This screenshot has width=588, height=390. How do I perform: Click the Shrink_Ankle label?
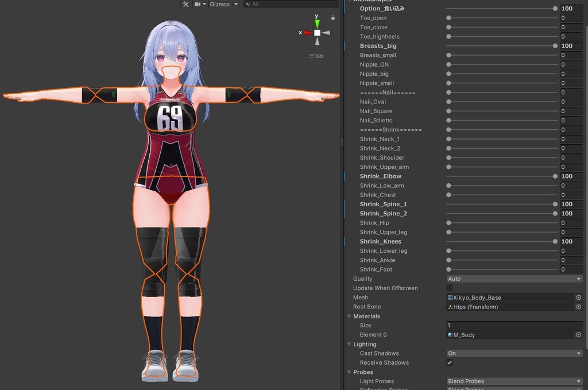[377, 260]
